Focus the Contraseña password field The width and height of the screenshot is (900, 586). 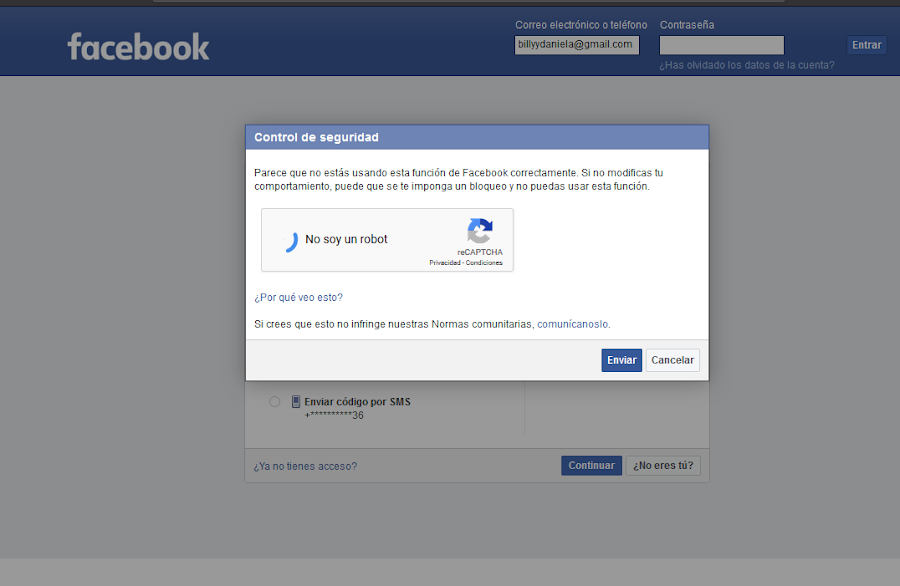(x=721, y=45)
